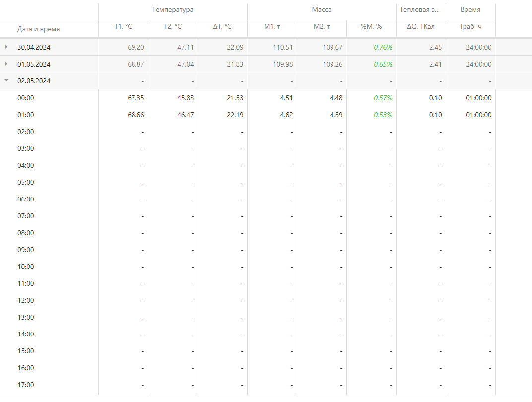
Task: Click the Дата и время column header
Action: [38, 29]
